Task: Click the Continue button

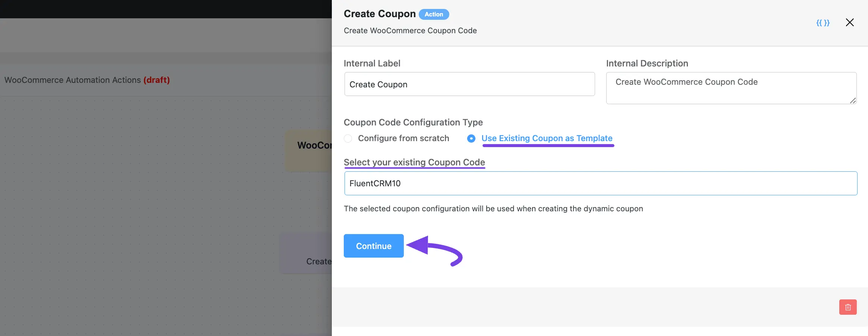Action: pyautogui.click(x=374, y=246)
